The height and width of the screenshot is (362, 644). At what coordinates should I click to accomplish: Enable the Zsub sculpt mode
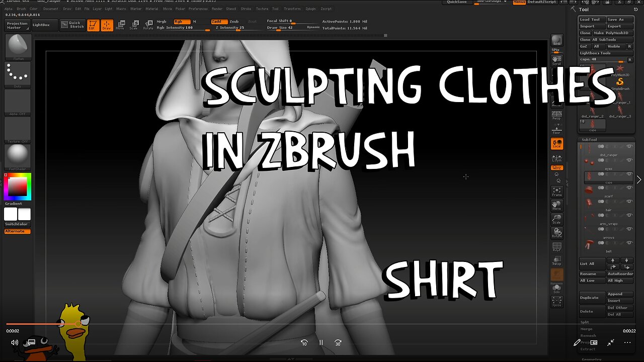[x=234, y=22]
